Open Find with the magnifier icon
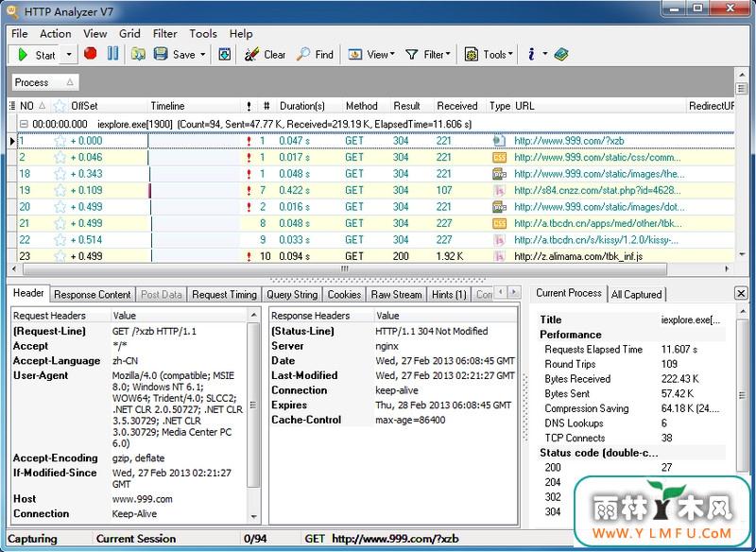This screenshot has height=552, width=756. tap(315, 55)
